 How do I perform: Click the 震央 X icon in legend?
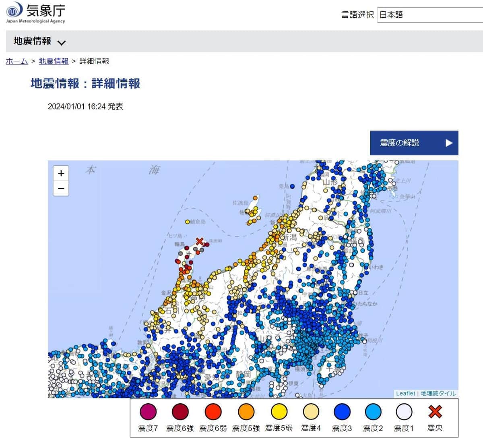pyautogui.click(x=435, y=412)
